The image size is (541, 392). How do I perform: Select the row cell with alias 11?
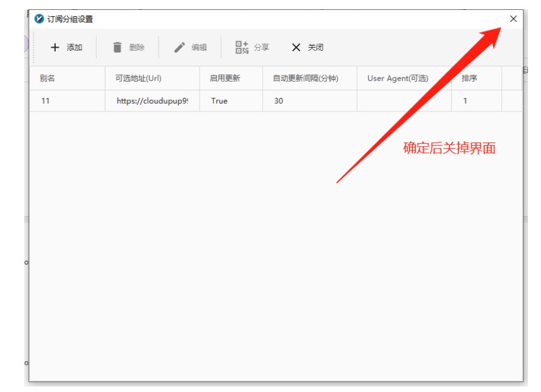(68, 101)
